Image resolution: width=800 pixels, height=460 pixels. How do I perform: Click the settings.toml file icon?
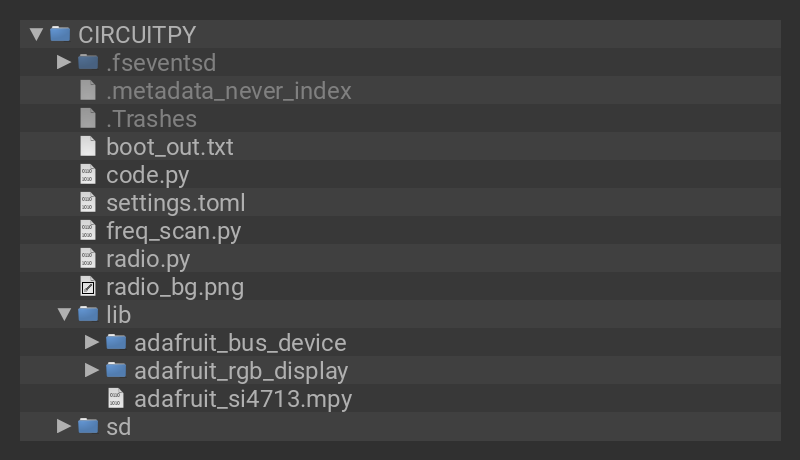coord(88,202)
